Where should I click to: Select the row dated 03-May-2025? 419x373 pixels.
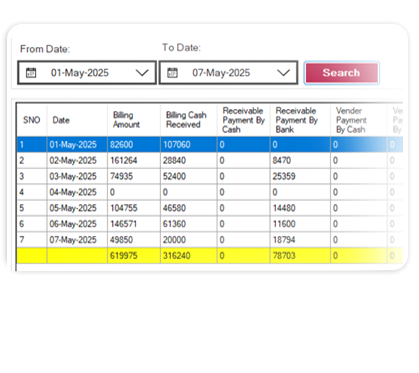coord(210,176)
